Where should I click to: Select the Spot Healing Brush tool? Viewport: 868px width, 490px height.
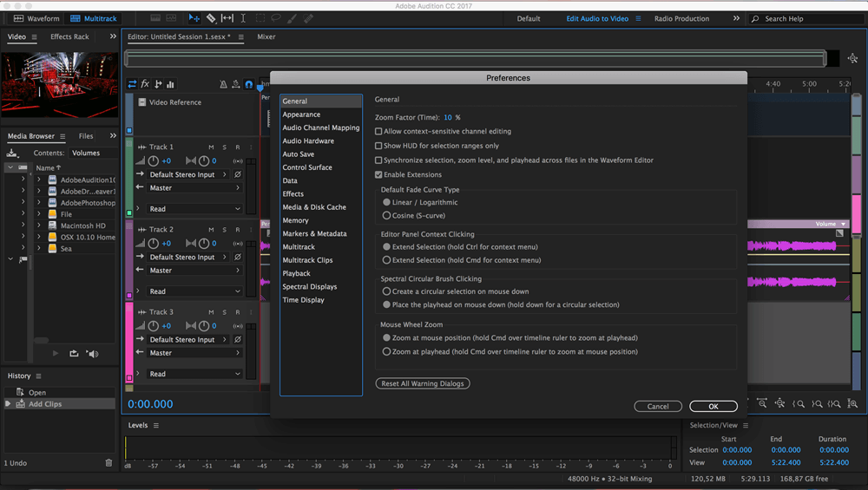[308, 18]
